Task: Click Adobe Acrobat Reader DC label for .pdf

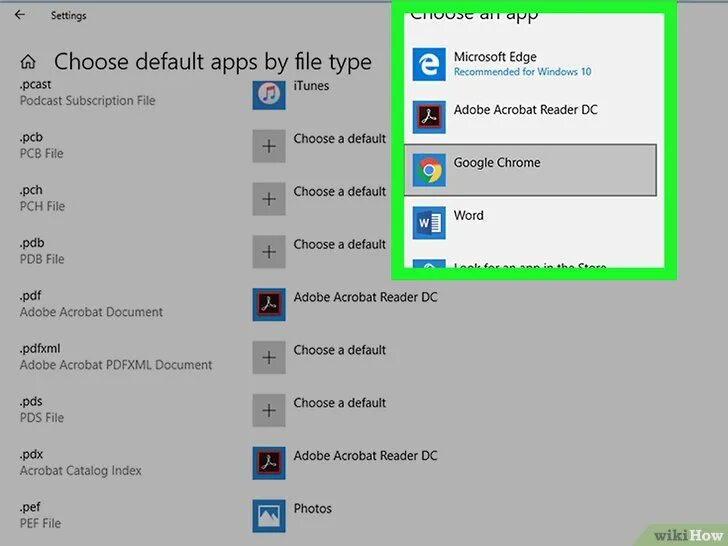Action: tap(365, 297)
